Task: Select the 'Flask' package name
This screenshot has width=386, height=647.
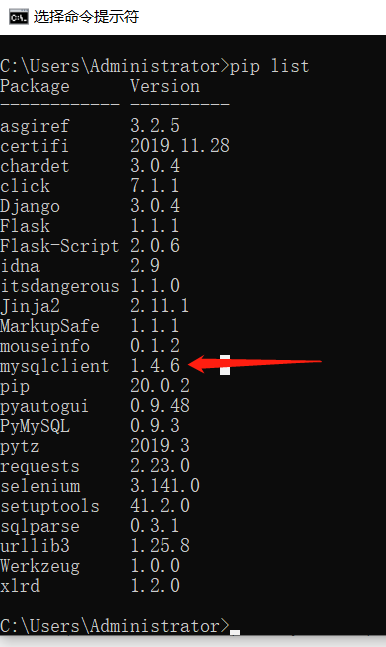Action: [x=25, y=226]
